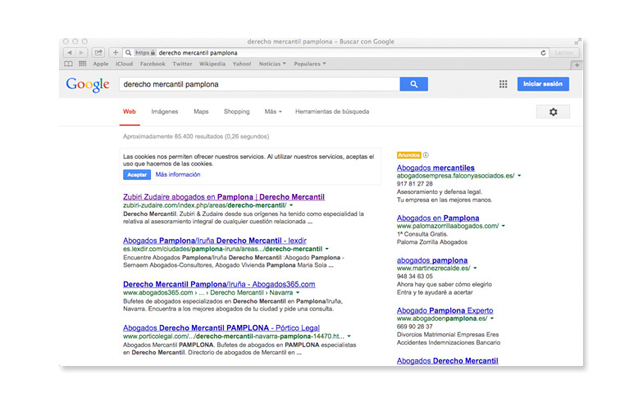Open the search settings gear icon
The image size is (640, 401).
click(x=553, y=112)
